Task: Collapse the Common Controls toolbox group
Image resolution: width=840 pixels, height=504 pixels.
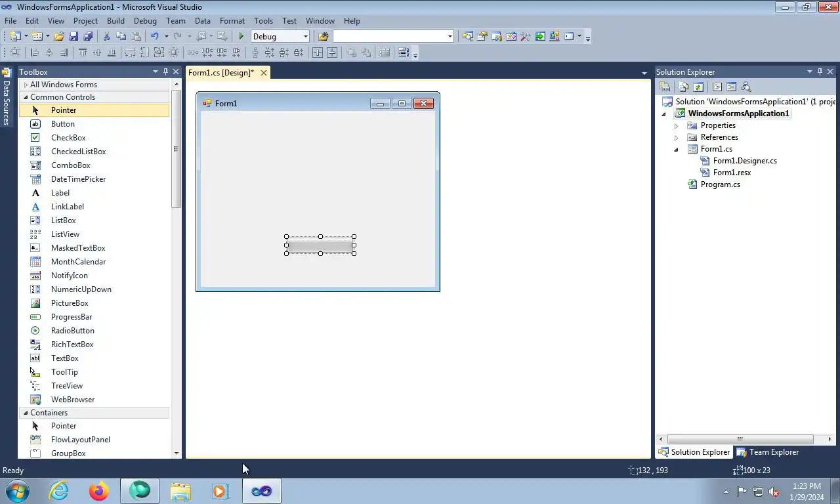Action: [26, 97]
